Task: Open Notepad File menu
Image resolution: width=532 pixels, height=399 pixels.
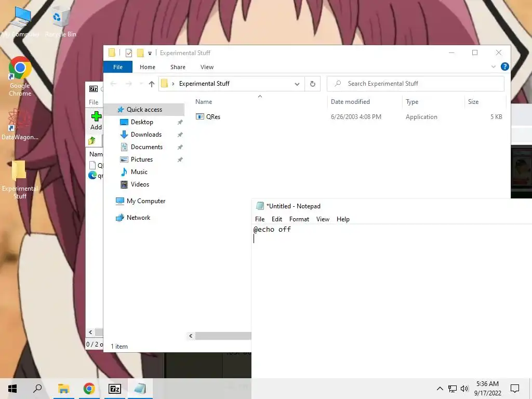Action: click(260, 219)
